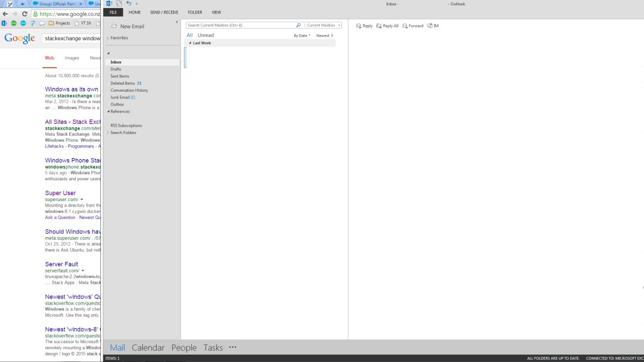The height and width of the screenshot is (362, 644).
Task: Switch to Calendar in navigation bar
Action: pos(148,348)
